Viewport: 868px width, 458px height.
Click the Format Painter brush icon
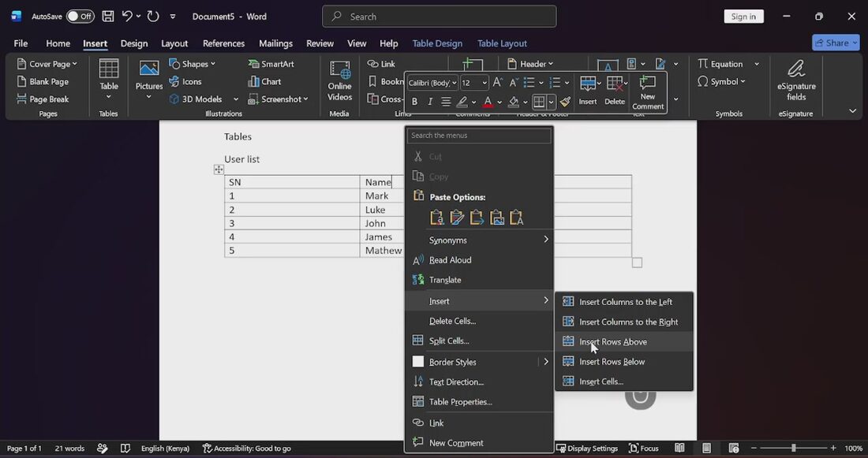click(x=565, y=102)
